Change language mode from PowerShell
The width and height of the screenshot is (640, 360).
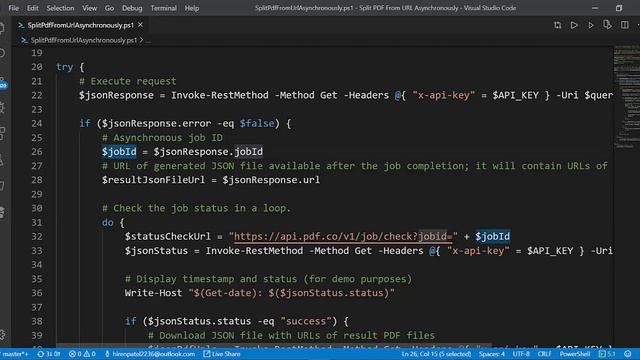point(575,354)
